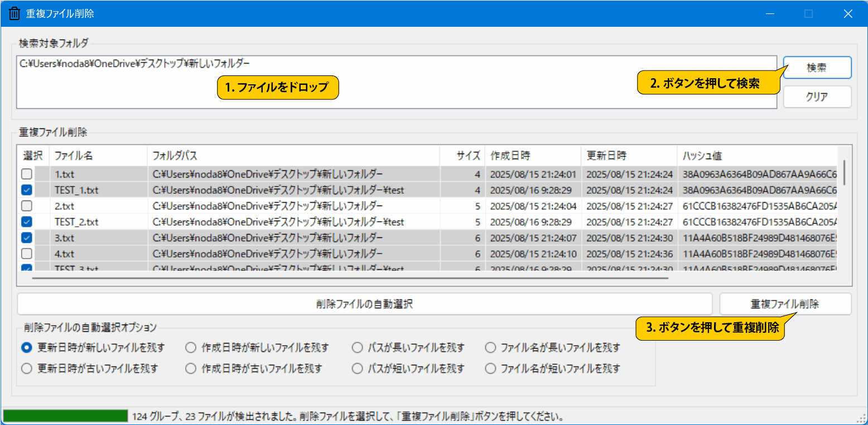This screenshot has width=868, height=425.
Task: Click the horizontal scrollbar under the file list
Action: click(x=350, y=276)
